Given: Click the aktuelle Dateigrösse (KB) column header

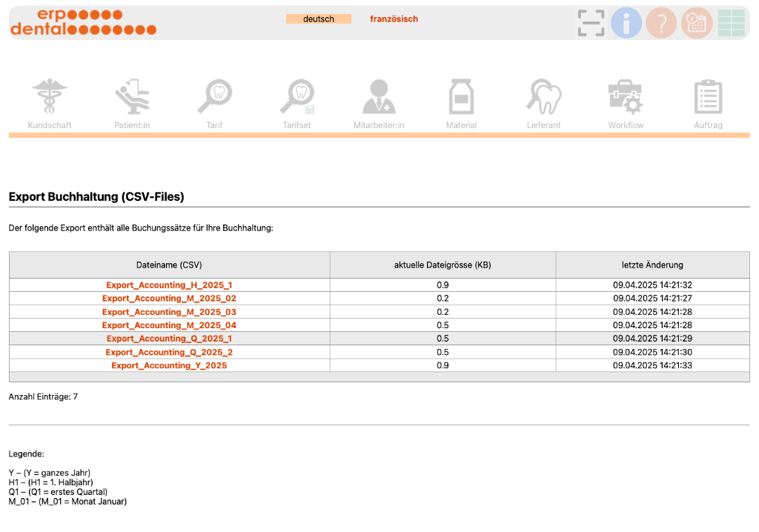Looking at the screenshot, I should click(443, 265).
